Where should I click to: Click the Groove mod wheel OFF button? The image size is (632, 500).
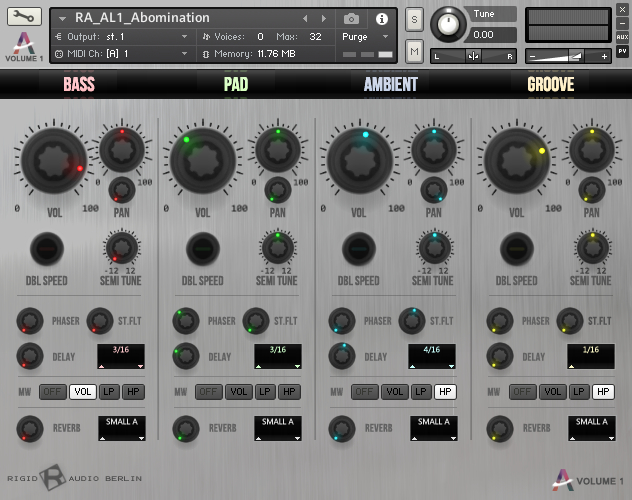pyautogui.click(x=522, y=392)
